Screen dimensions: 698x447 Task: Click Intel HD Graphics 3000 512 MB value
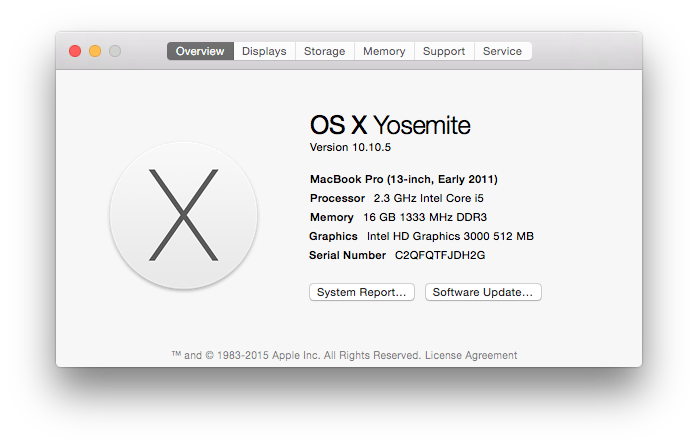pos(450,236)
